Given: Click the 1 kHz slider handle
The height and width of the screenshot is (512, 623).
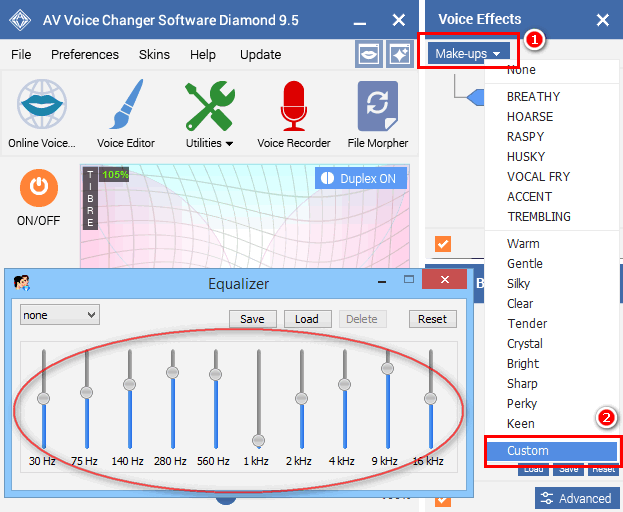Looking at the screenshot, I should click(258, 440).
